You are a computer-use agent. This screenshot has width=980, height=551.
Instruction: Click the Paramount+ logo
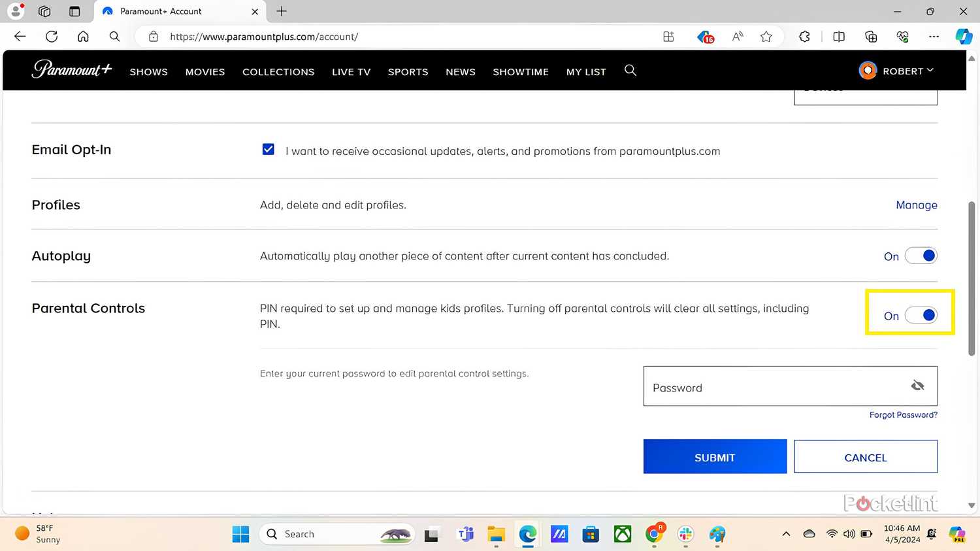click(72, 69)
